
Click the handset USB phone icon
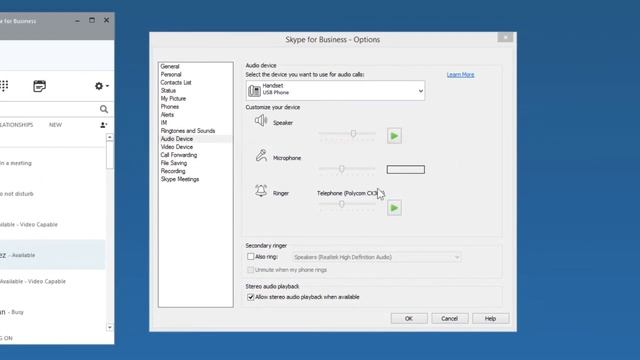click(254, 91)
